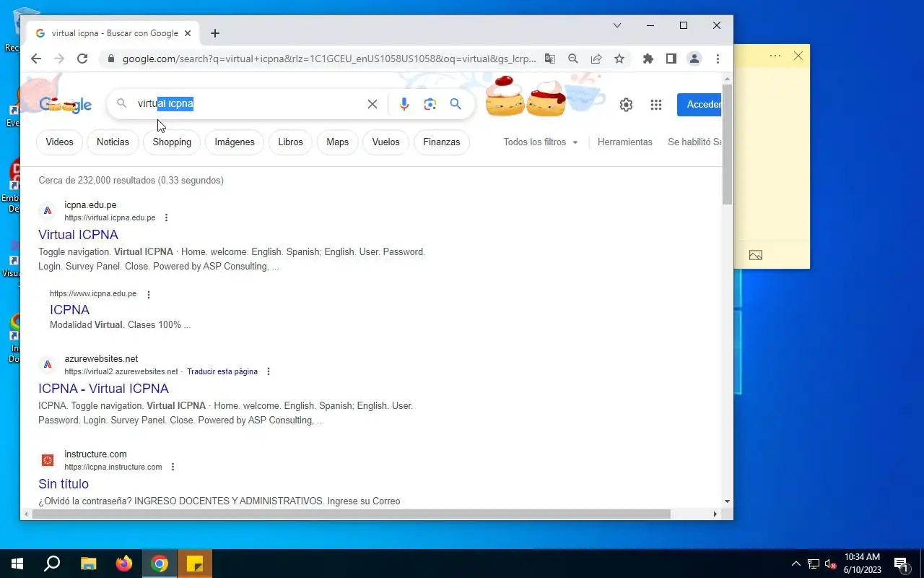Click the Sticky Notes taskbar icon
The image size is (924, 578).
pyautogui.click(x=195, y=564)
